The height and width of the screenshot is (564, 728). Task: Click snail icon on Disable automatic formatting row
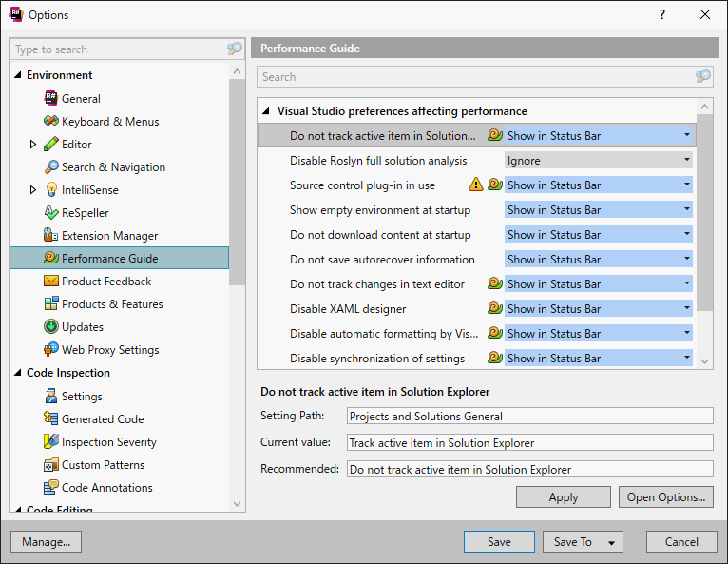click(x=495, y=333)
